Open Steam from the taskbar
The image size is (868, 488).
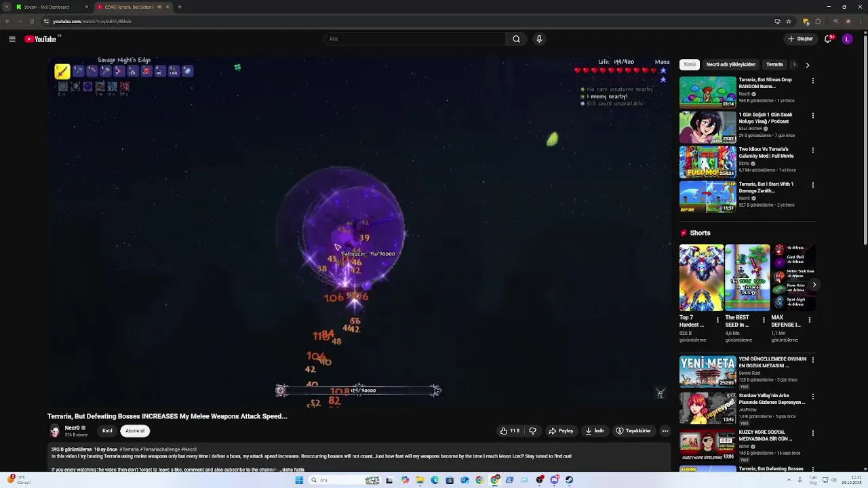click(570, 480)
